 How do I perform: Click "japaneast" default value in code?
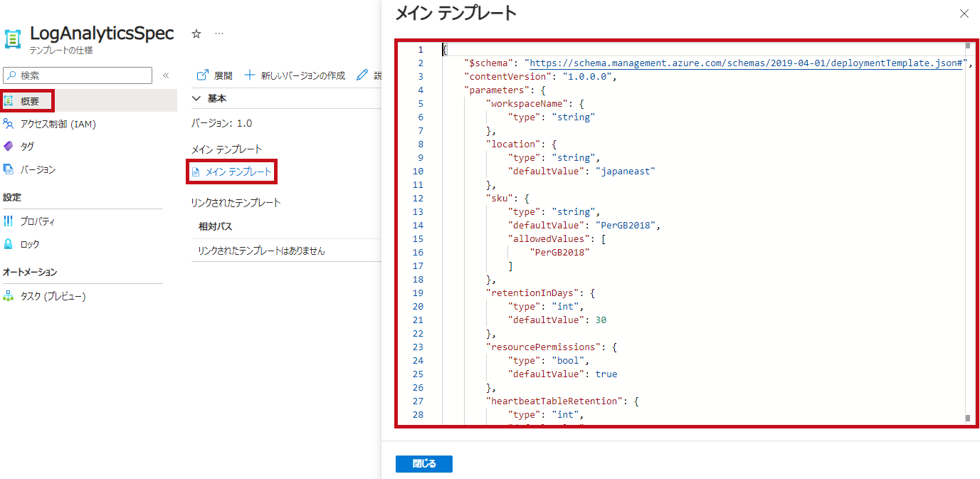pos(625,171)
